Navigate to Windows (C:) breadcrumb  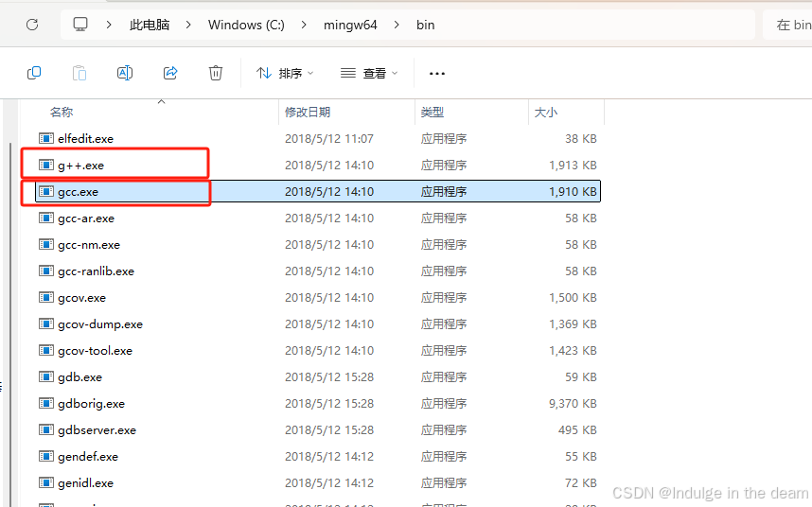246,25
